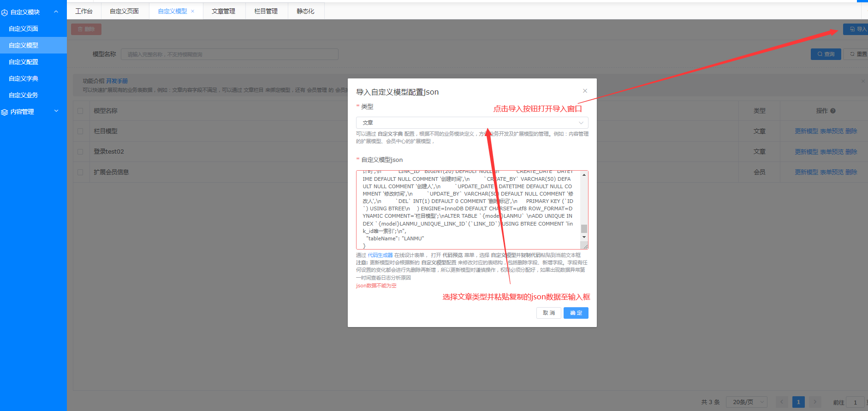
Task: Toggle the select-all checkbox in table header
Action: 80,111
